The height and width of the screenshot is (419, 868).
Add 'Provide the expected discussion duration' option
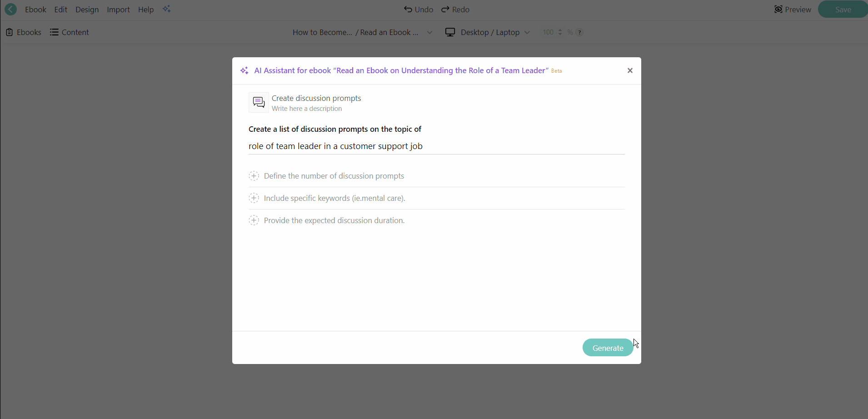pos(254,220)
